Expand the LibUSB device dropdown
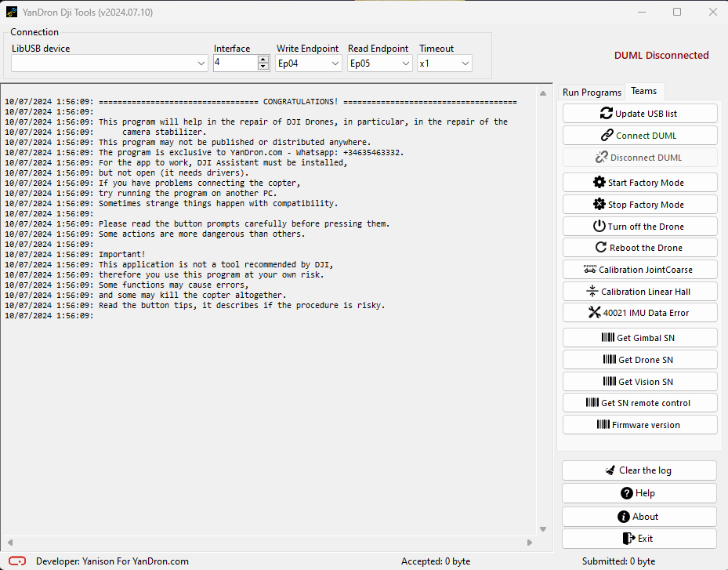 click(201, 64)
